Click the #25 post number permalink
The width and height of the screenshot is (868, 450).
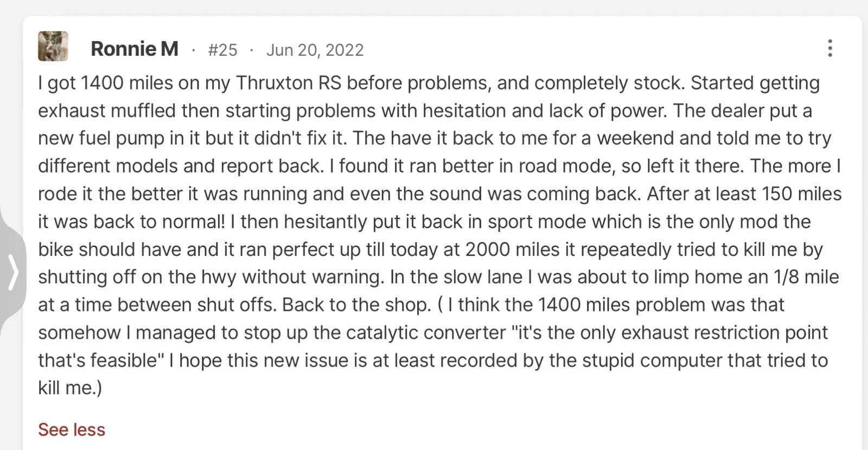pos(222,50)
